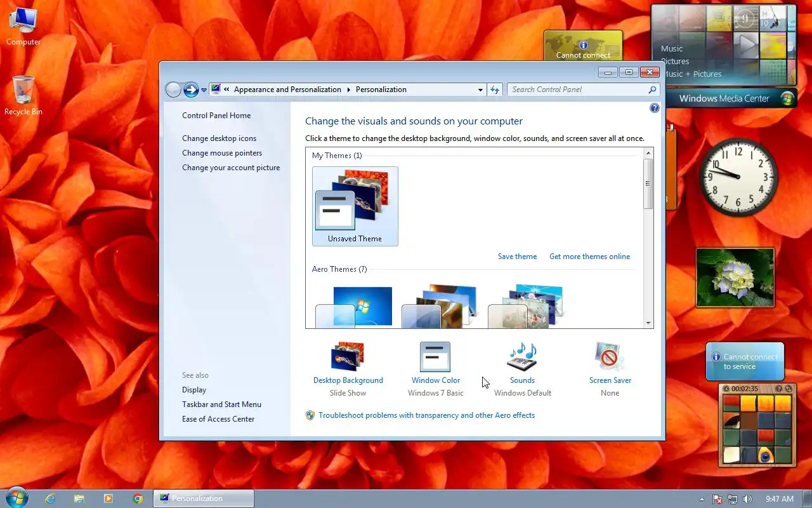The width and height of the screenshot is (812, 508).
Task: Click the hydrangea slide show gadget
Action: pos(735,277)
